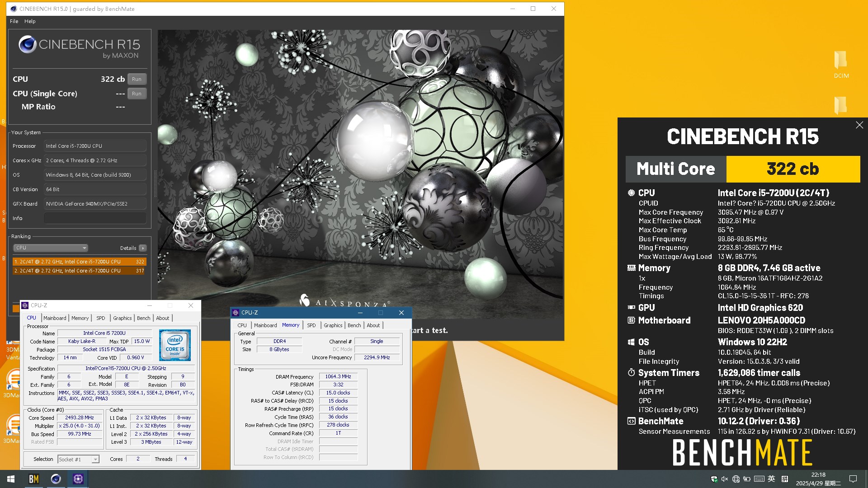Open SPD tab in right CPU-Z window
868x488 pixels.
tap(311, 325)
